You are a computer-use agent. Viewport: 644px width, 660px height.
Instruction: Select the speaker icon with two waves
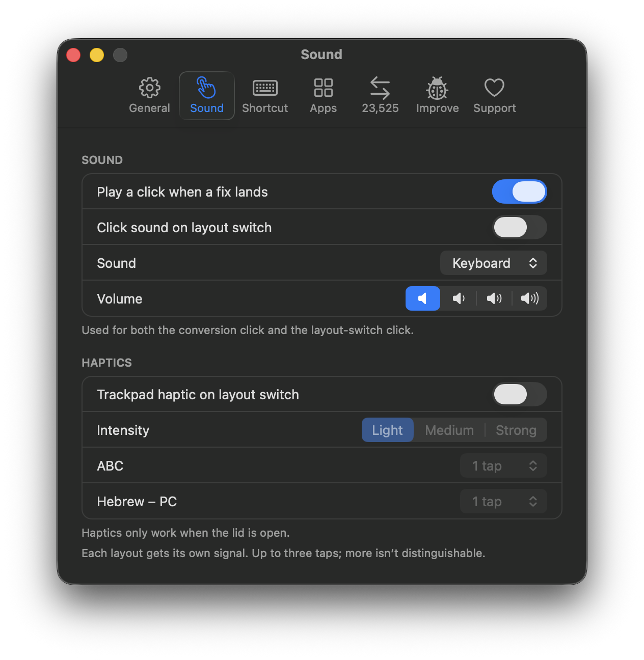494,298
